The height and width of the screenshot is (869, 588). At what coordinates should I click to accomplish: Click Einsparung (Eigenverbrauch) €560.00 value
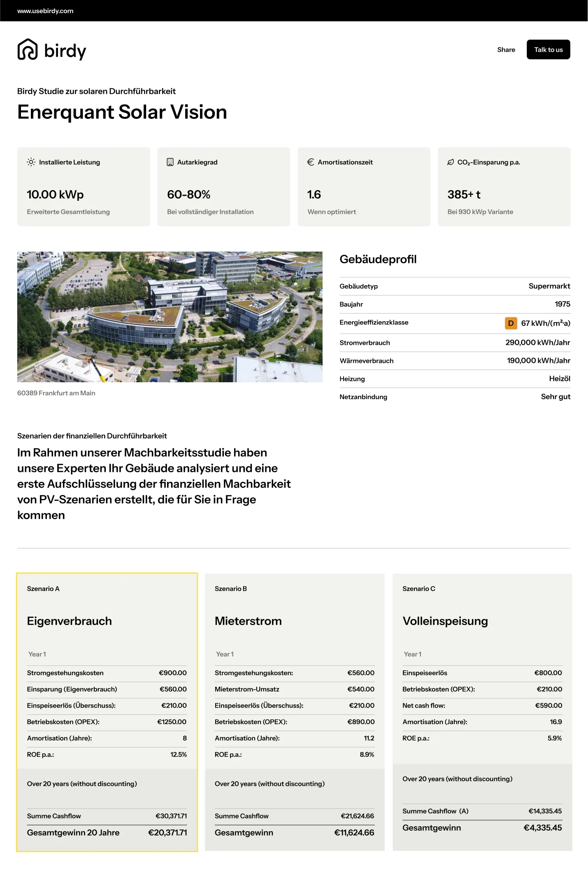click(173, 689)
